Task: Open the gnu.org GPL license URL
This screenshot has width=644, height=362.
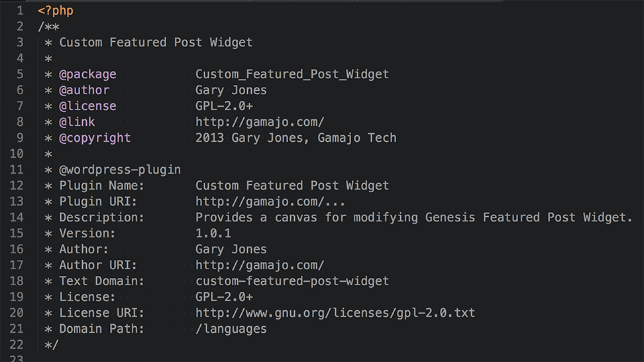Action: pos(335,313)
